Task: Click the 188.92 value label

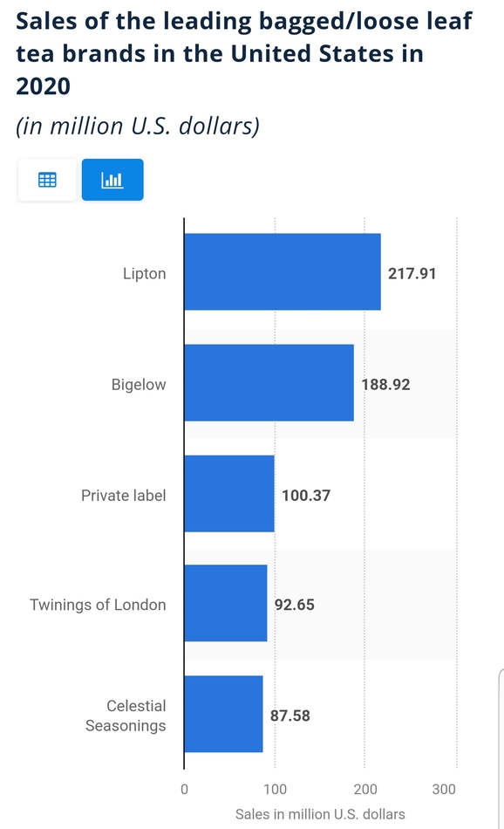Action: (x=385, y=384)
